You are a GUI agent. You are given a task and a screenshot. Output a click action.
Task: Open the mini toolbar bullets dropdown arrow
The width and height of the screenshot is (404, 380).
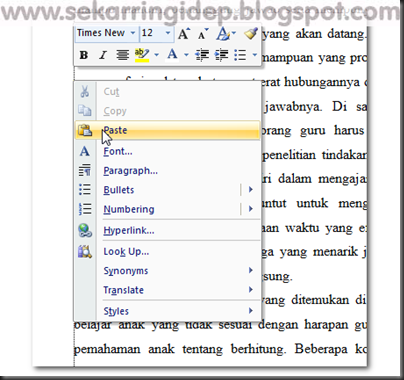coord(255,55)
